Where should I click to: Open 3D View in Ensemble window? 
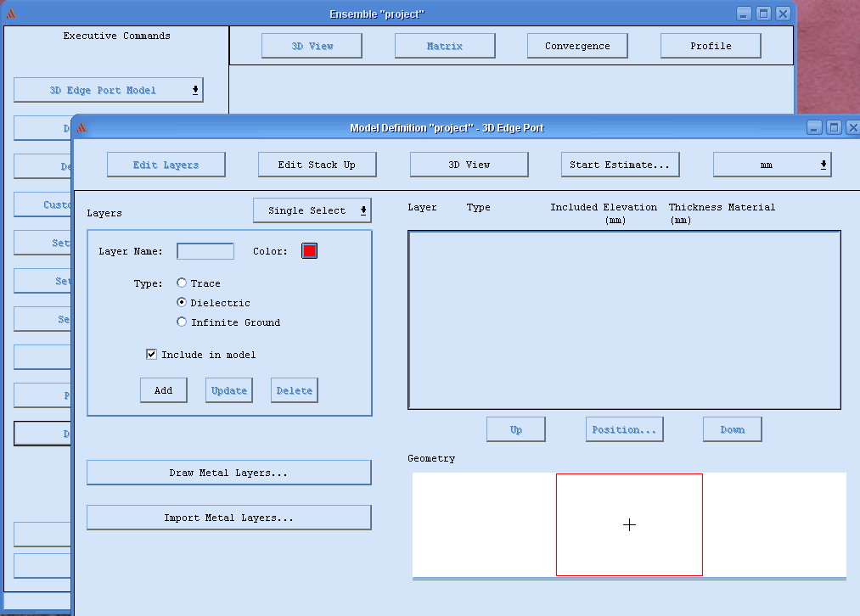click(x=312, y=46)
